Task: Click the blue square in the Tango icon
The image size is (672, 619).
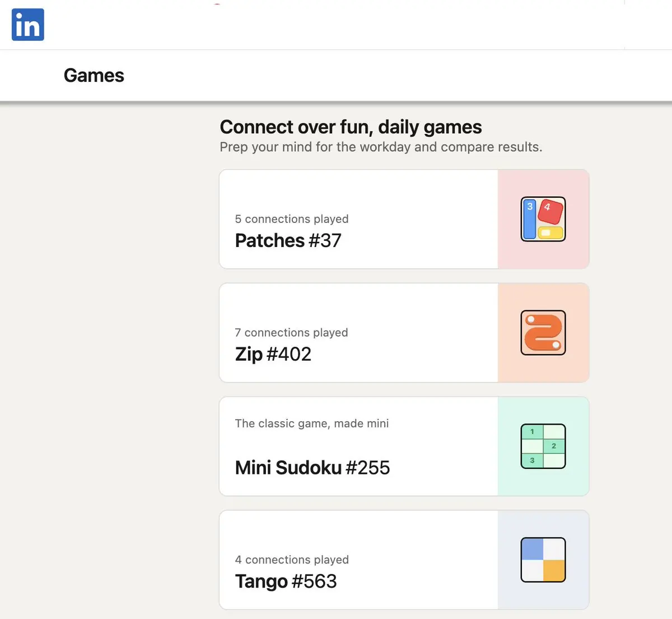Action: [x=533, y=549]
